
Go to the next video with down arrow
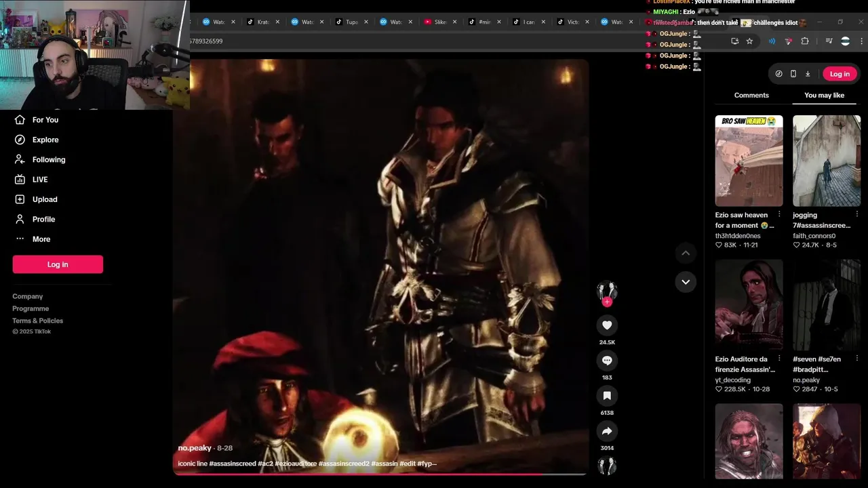pos(686,282)
